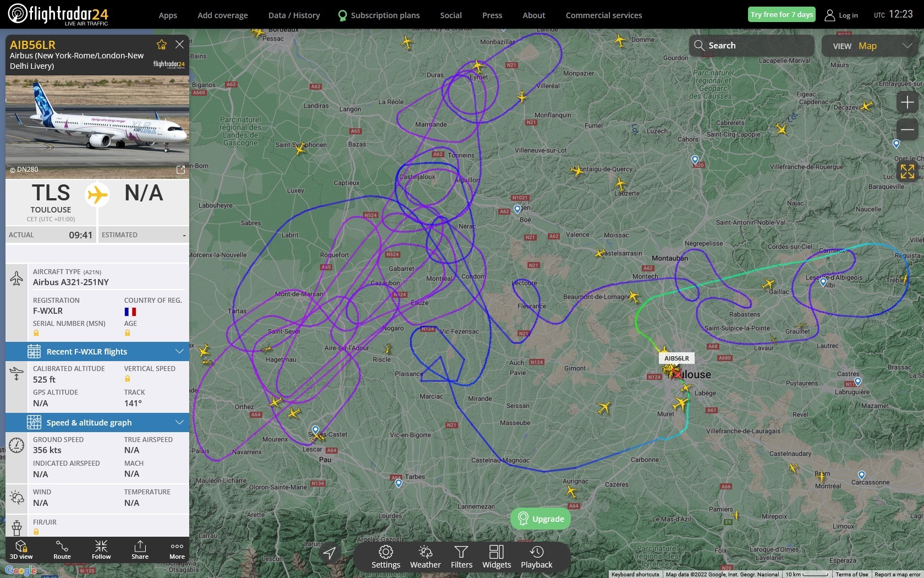
Task: Click the airport pin near Albi
Action: [823, 282]
